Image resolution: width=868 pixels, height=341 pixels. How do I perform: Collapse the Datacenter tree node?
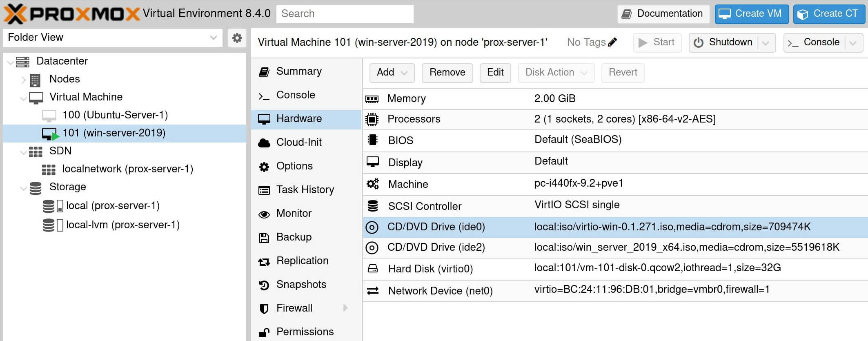coord(10,62)
